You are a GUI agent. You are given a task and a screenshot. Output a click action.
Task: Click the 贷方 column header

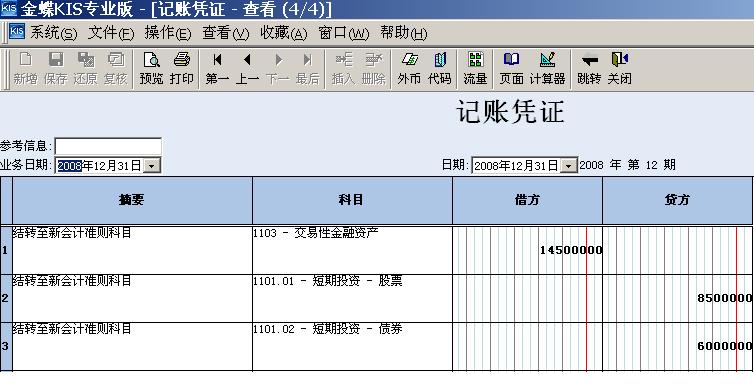[x=678, y=200]
